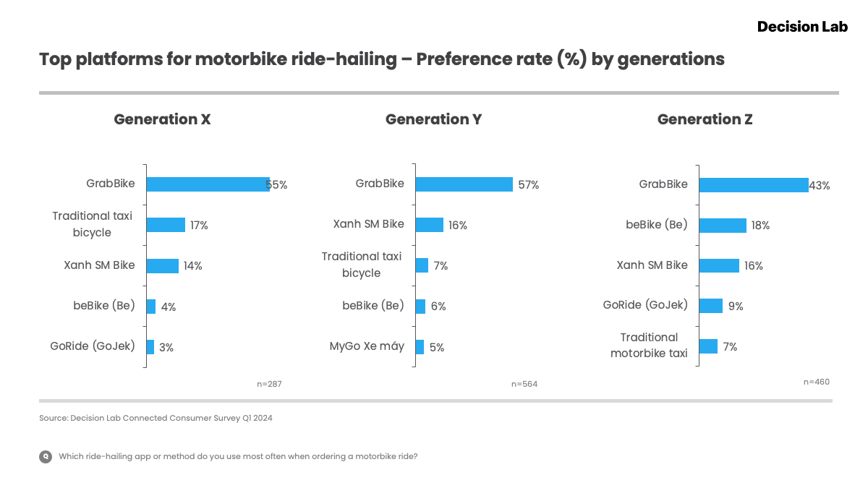Click the Generation X GrabBike 55% bar

pos(208,184)
